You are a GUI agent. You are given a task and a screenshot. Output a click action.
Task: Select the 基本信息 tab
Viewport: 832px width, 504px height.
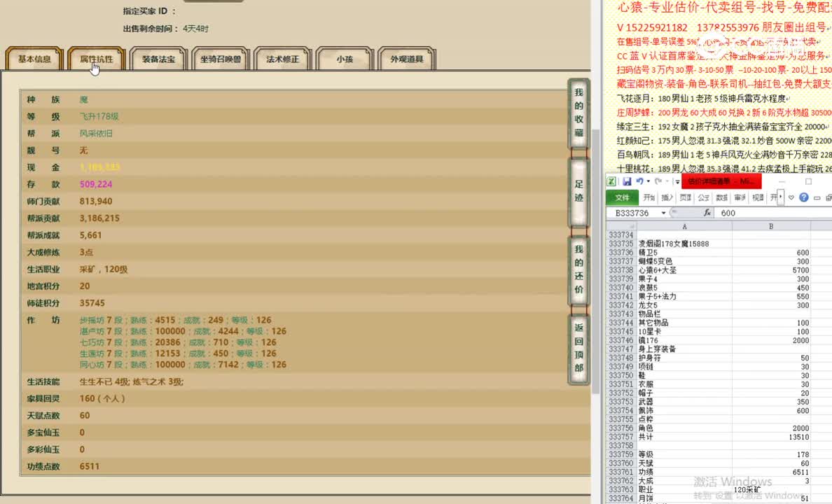tap(34, 59)
